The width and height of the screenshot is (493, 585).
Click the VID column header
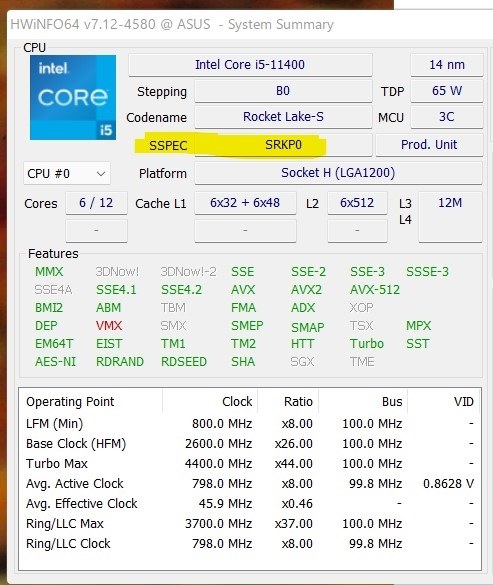[444, 402]
